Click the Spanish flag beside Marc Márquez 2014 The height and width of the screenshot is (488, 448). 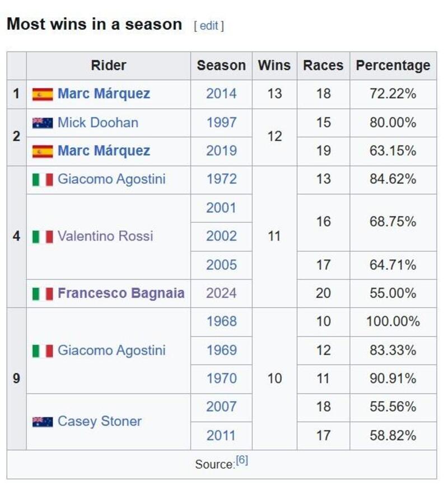[x=43, y=94]
